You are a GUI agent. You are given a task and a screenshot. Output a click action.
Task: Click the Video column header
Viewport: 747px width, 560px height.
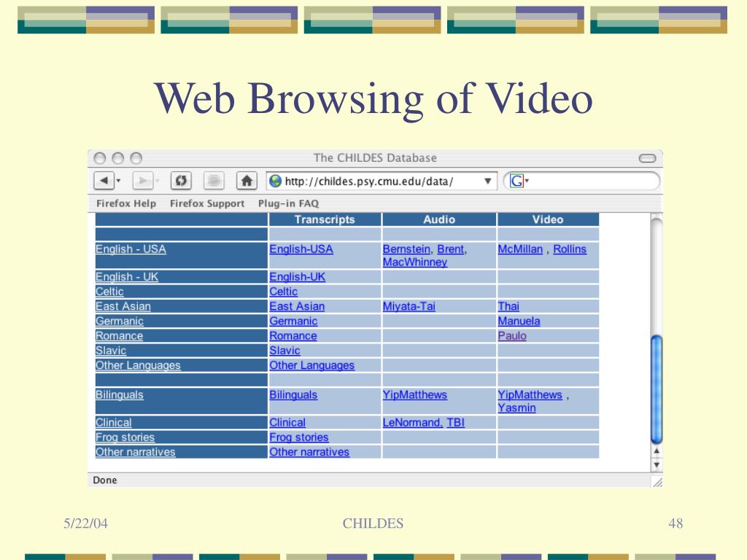[x=548, y=219]
